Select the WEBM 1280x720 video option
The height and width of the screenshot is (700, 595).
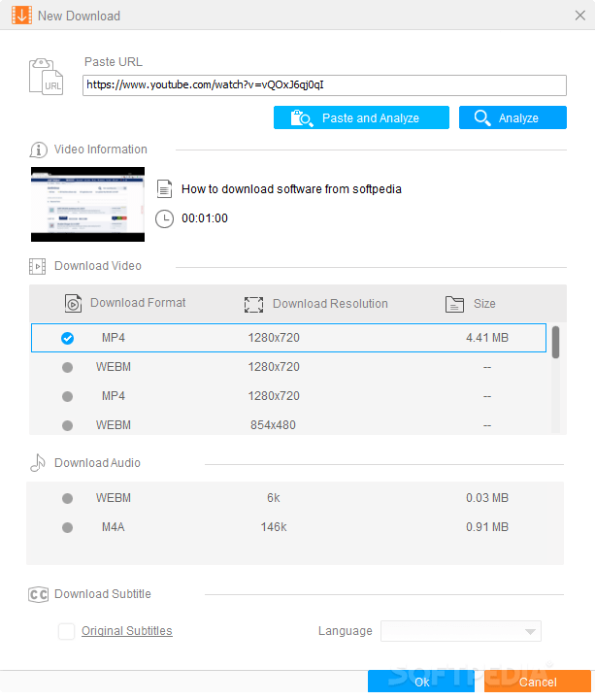tap(288, 367)
